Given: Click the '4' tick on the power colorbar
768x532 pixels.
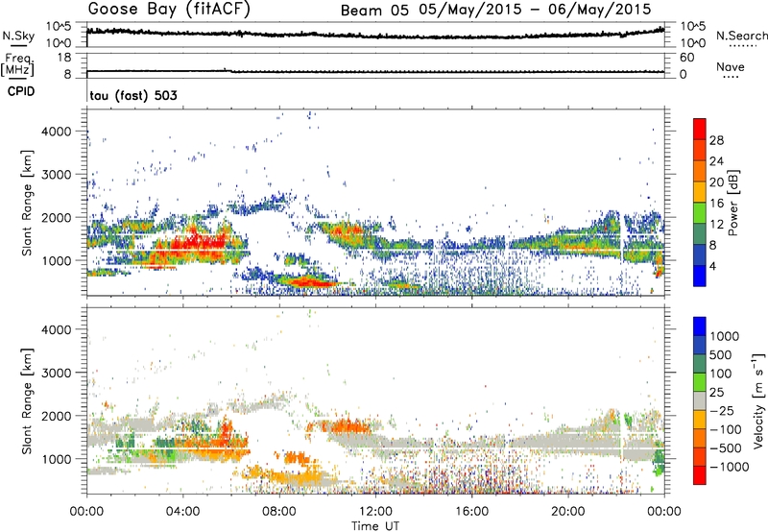Looking at the screenshot, I should pos(713,267).
